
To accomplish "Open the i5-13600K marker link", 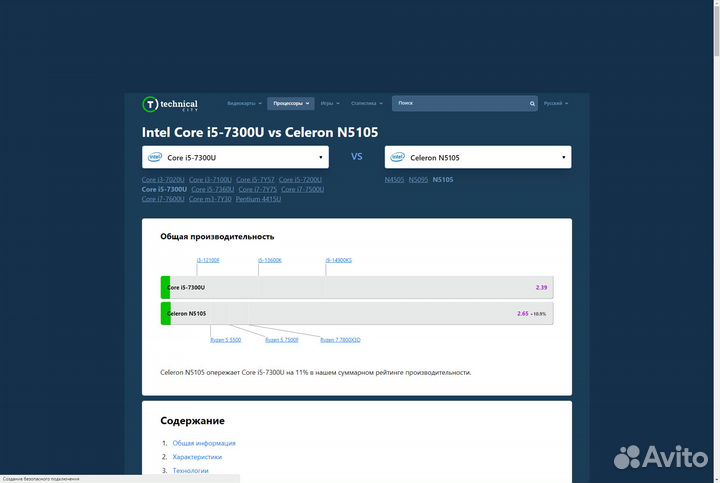I will [270, 260].
